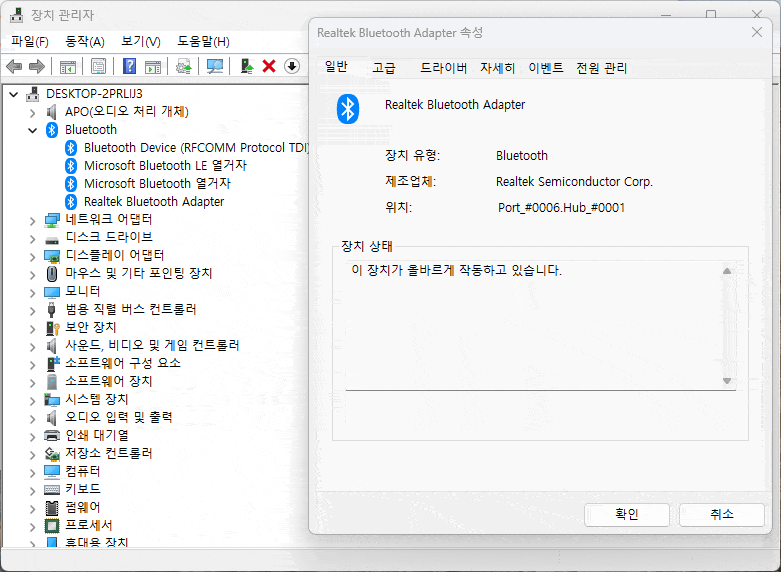Switch to the 전원 관리 tab
This screenshot has height=572, width=781.
tap(601, 68)
